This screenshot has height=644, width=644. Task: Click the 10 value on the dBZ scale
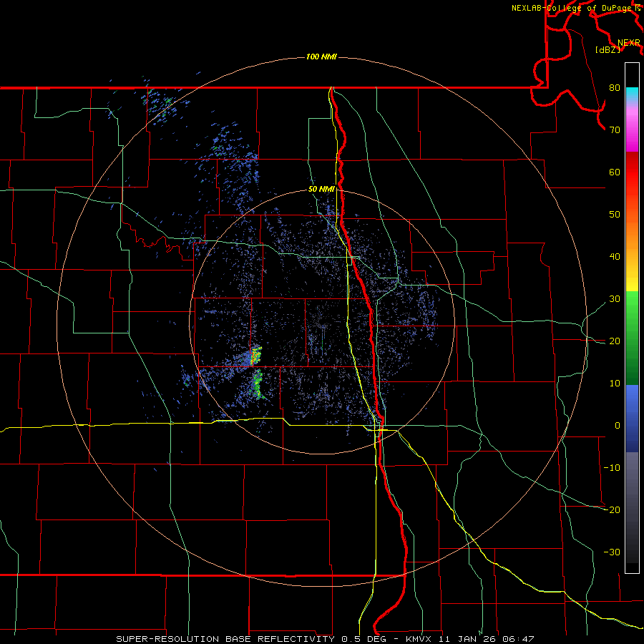[x=615, y=384]
